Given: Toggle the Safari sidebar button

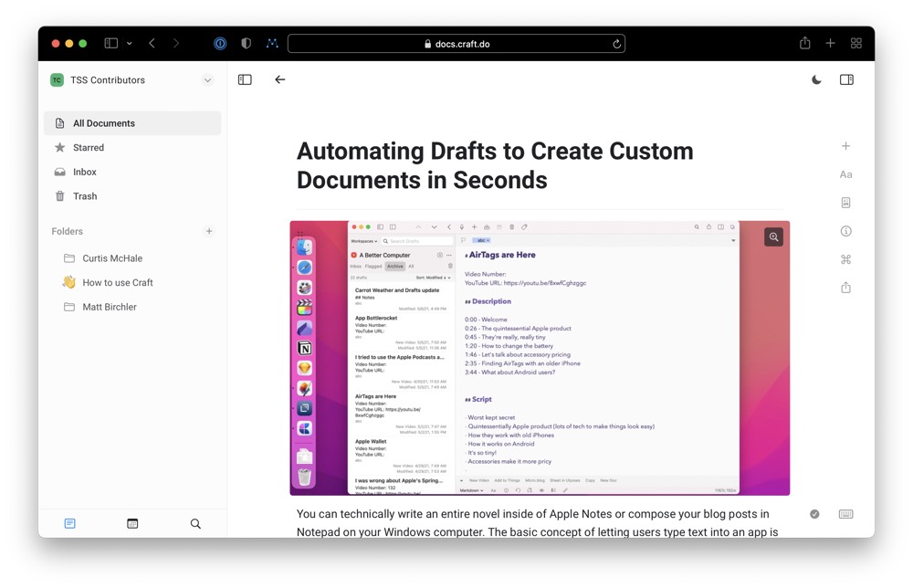Looking at the screenshot, I should point(111,43).
